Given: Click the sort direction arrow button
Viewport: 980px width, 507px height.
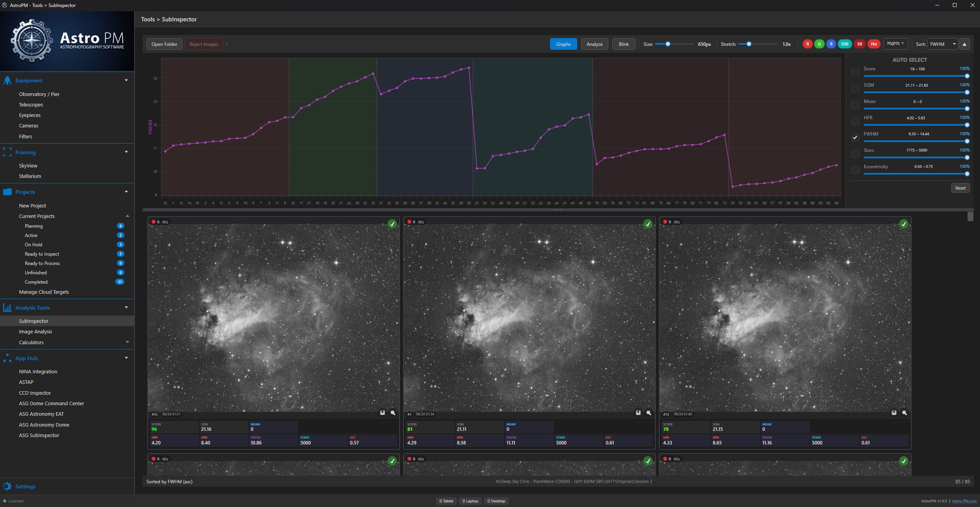Looking at the screenshot, I should click(964, 44).
